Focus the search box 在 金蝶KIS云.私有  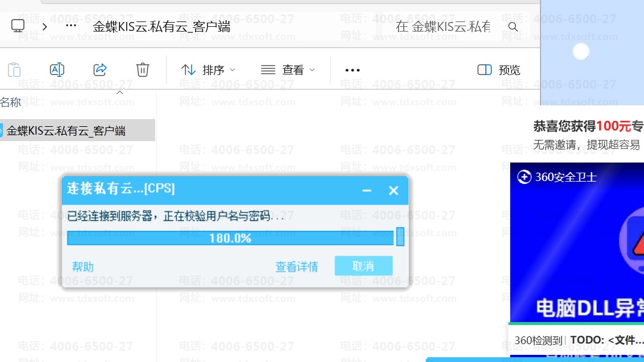click(x=443, y=27)
